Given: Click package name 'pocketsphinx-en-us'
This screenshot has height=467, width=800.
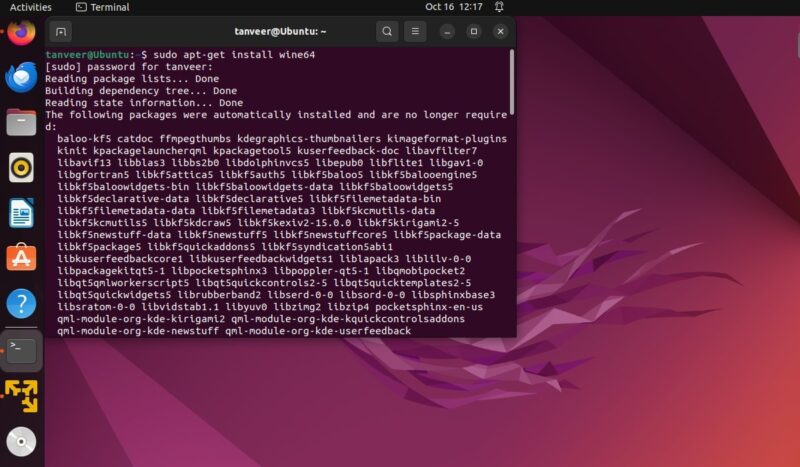Looking at the screenshot, I should pos(429,307).
